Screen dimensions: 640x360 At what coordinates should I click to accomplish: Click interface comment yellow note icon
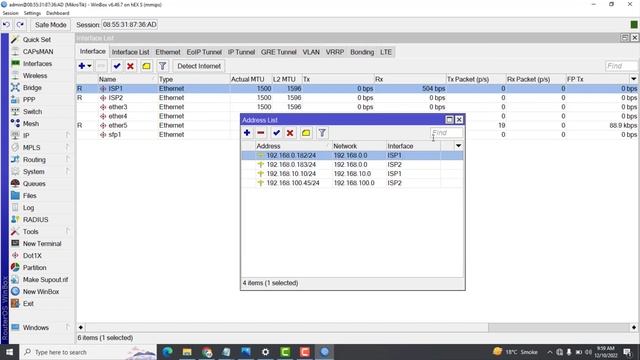[x=146, y=66]
